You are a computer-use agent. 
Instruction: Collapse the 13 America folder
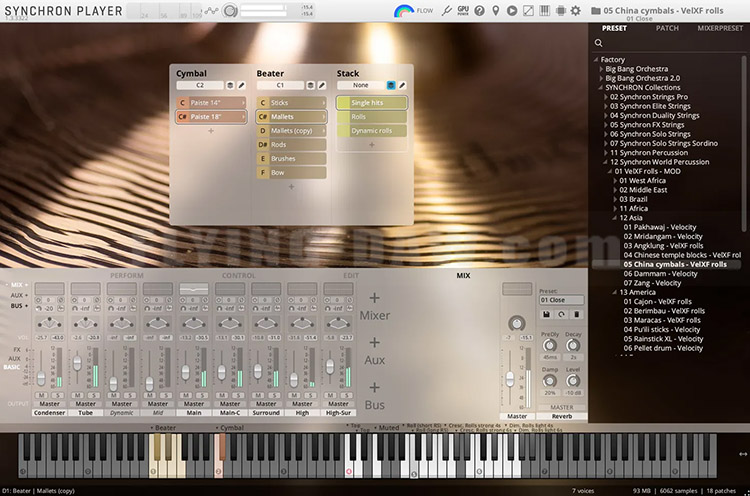pos(615,292)
